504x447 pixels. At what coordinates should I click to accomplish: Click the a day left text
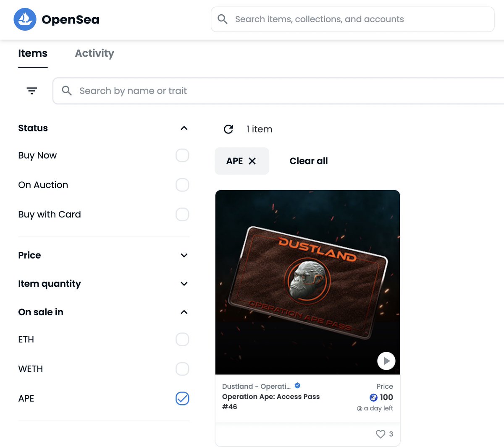pyautogui.click(x=378, y=408)
